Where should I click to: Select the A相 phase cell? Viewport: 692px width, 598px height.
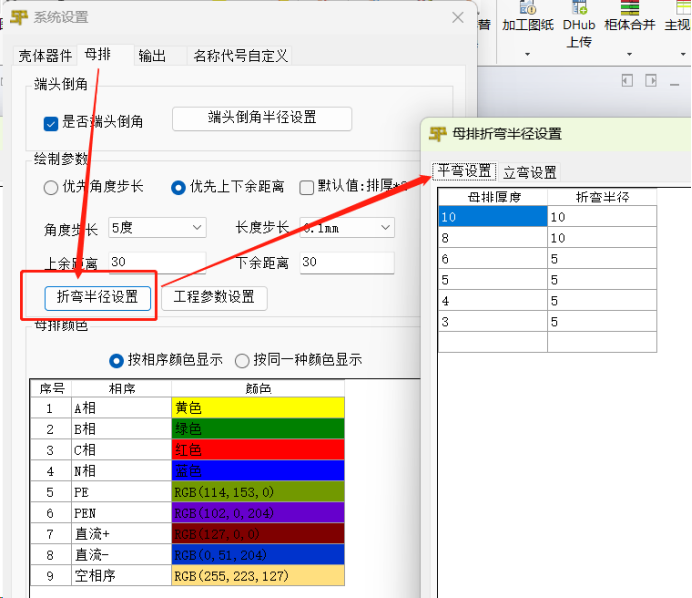121,408
